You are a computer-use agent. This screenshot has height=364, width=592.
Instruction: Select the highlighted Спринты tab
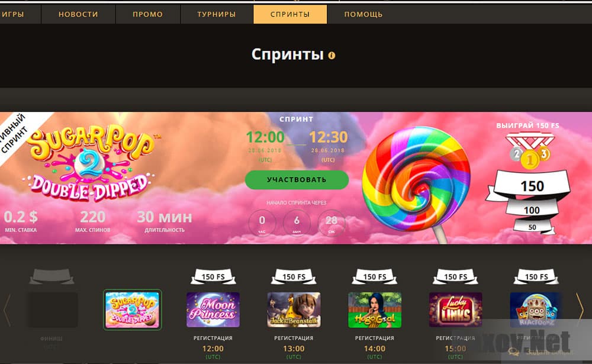tap(290, 14)
